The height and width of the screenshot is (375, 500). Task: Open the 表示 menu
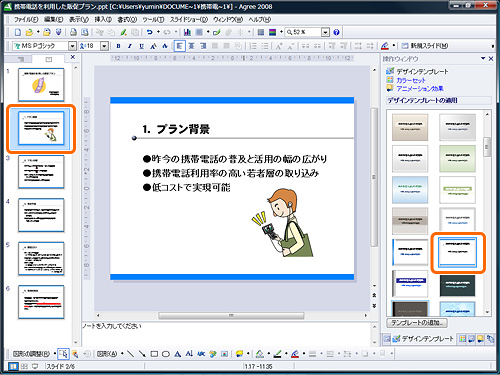(79, 19)
